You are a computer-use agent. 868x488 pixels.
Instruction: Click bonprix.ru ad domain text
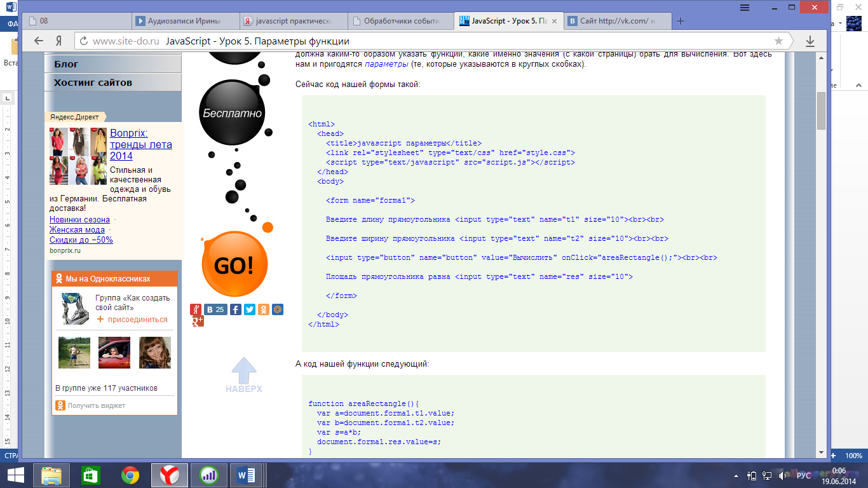point(65,250)
